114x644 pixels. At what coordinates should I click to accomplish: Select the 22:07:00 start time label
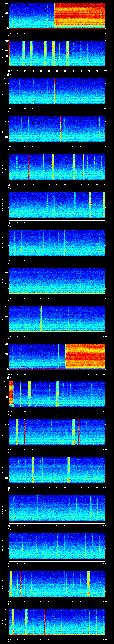click(x=9, y=260)
